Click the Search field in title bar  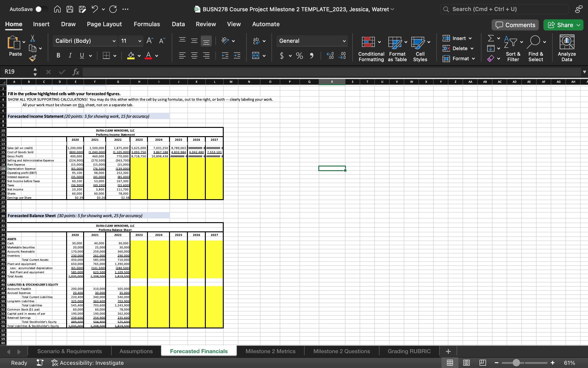pyautogui.click(x=504, y=9)
